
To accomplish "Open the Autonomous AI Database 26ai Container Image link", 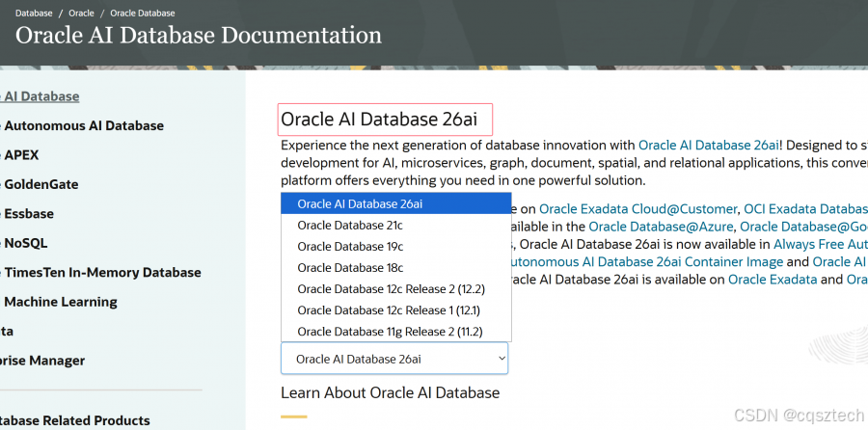I will 646,262.
